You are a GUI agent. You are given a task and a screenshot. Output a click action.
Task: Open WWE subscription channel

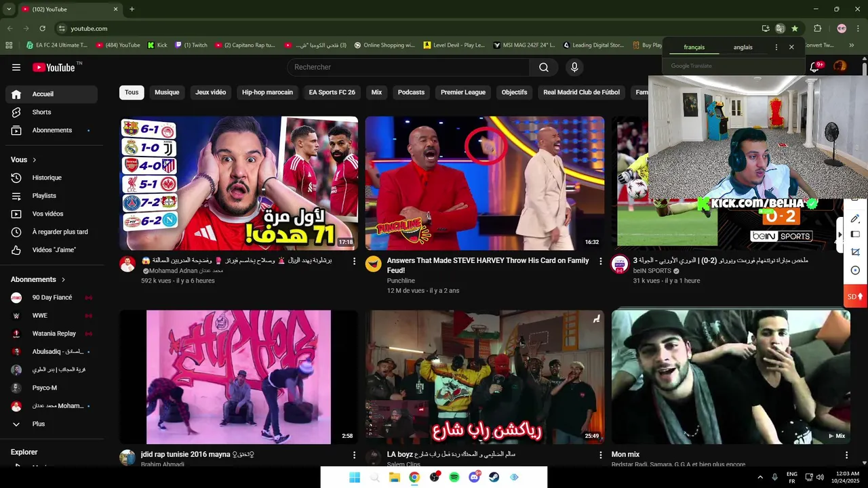(x=52, y=316)
